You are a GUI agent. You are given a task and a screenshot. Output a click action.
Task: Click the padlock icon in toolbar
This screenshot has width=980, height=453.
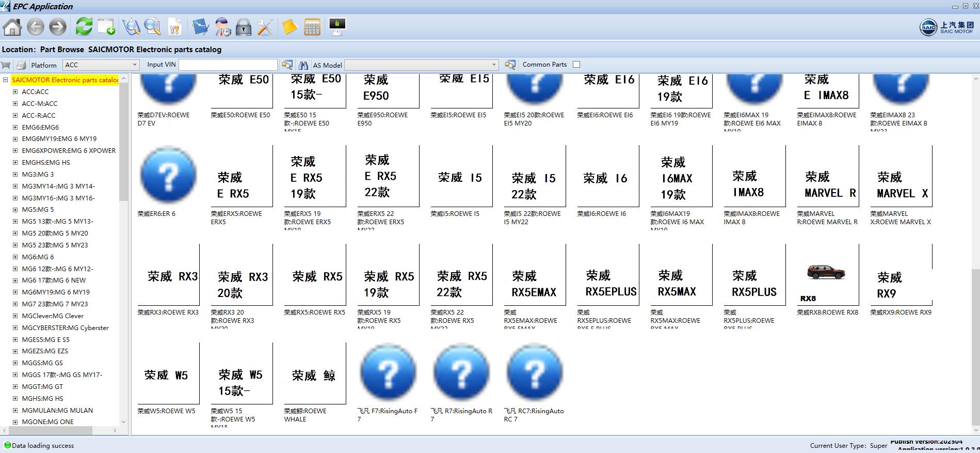click(243, 27)
